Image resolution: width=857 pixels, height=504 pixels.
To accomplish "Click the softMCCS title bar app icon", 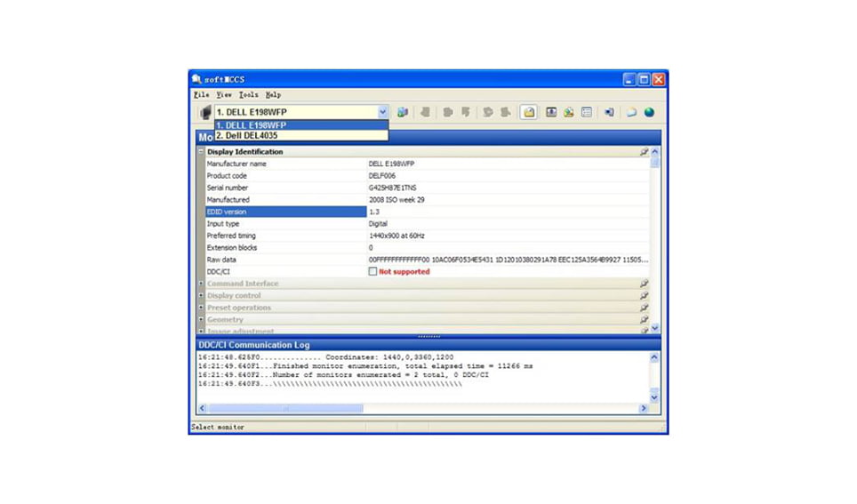I will [196, 79].
